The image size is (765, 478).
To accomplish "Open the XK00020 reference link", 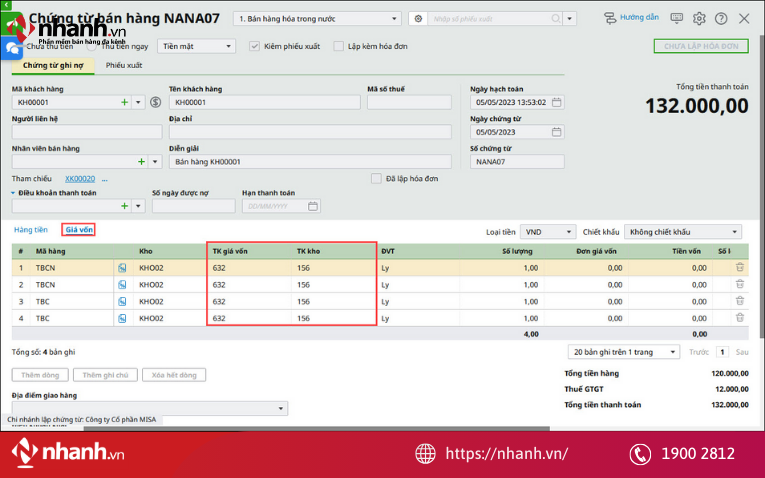I will [80, 179].
